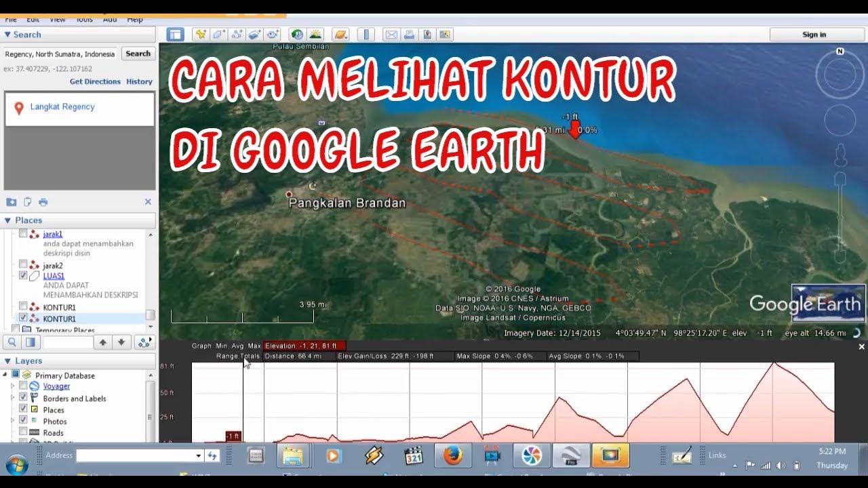The height and width of the screenshot is (488, 868).
Task: Close the elevation profile panel
Action: pos(862,346)
